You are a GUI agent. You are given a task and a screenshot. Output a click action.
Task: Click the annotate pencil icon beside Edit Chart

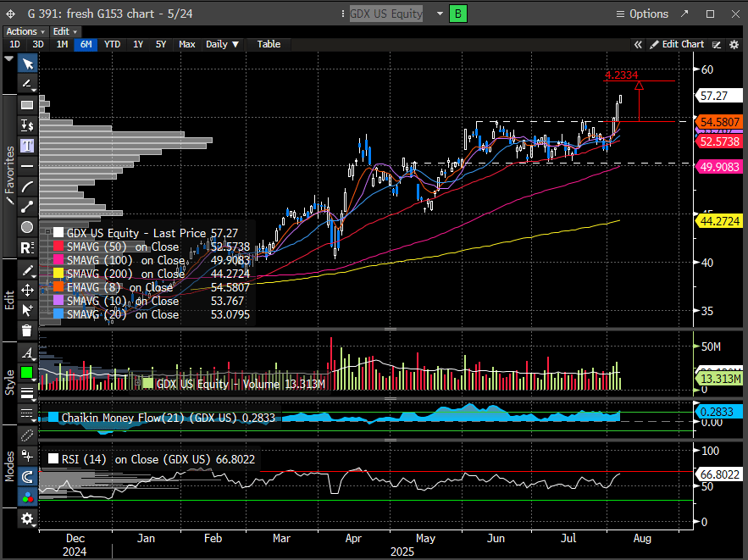716,44
